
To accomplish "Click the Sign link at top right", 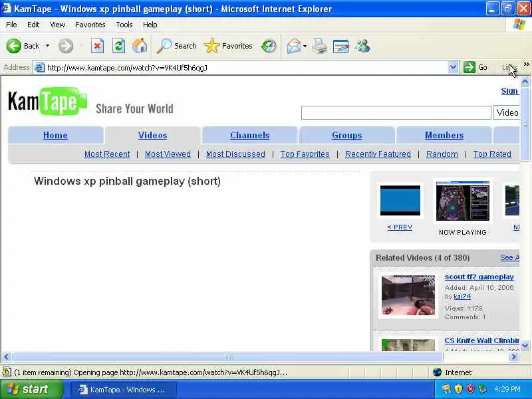I will coord(509,91).
